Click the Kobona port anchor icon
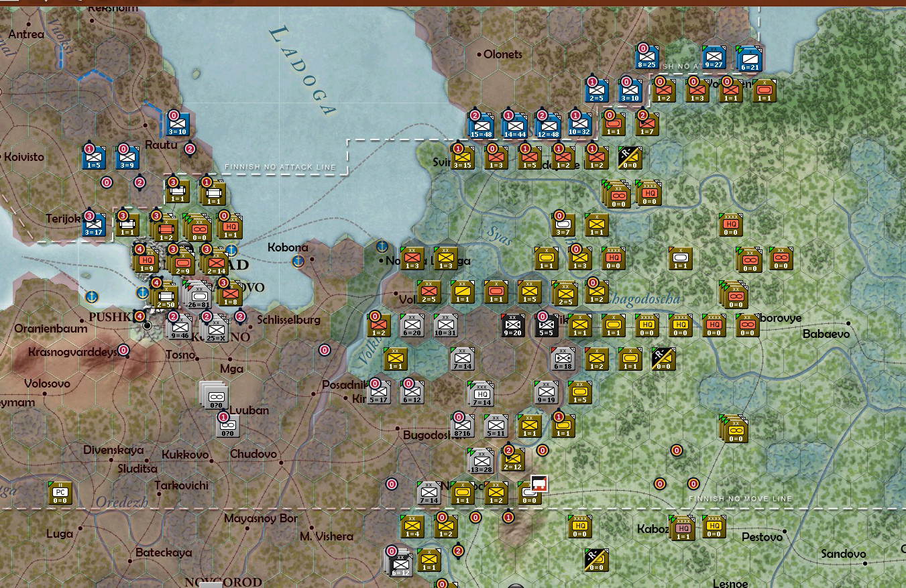 tap(299, 261)
